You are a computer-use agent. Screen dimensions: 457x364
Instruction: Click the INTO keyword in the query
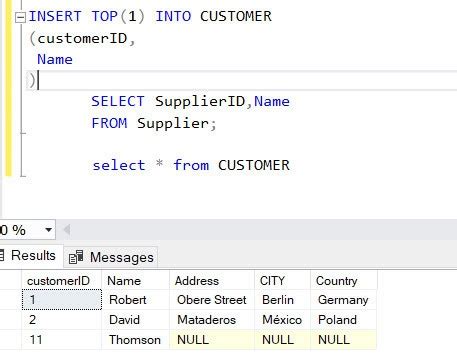[x=173, y=16]
